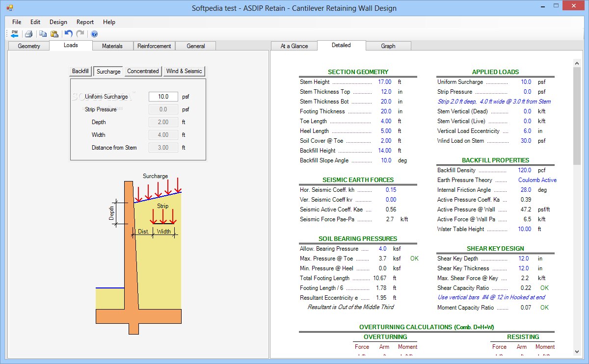589x364 pixels.
Task: Click the scrollbar up arrow in results panel
Action: [577, 63]
